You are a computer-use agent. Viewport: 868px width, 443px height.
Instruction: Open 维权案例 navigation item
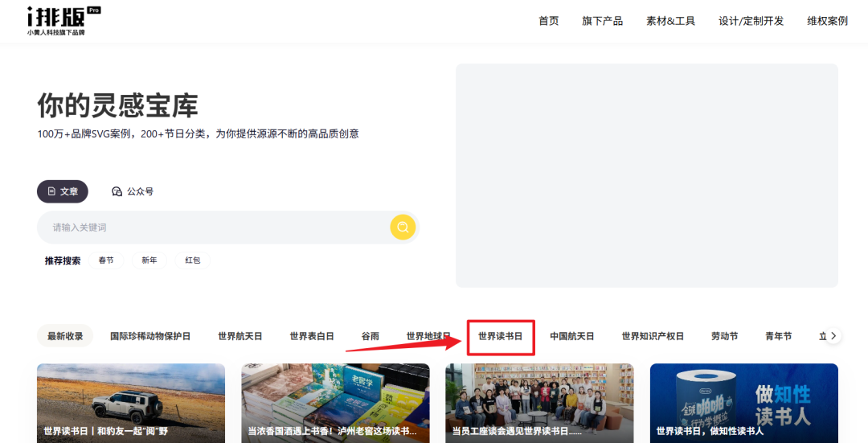coord(827,21)
